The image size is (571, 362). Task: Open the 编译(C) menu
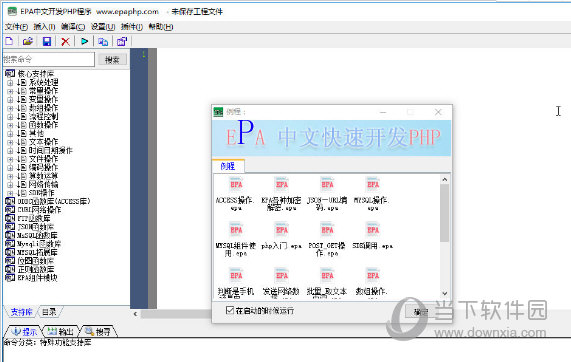73,27
